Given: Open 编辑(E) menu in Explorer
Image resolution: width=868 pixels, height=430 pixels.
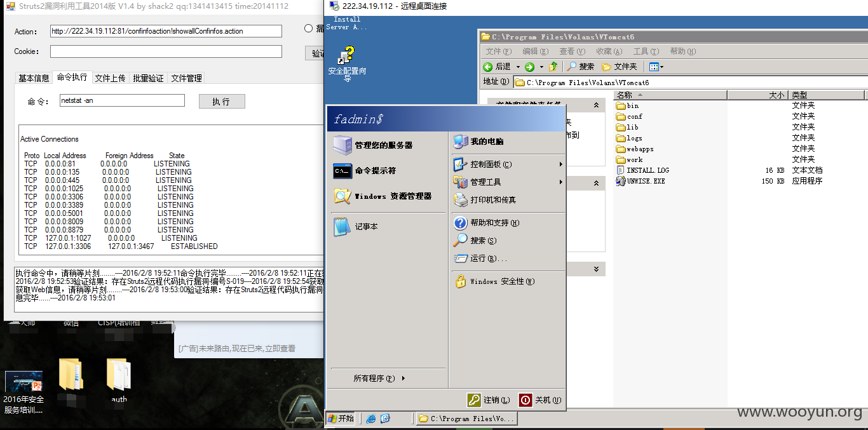Looking at the screenshot, I should point(535,51).
